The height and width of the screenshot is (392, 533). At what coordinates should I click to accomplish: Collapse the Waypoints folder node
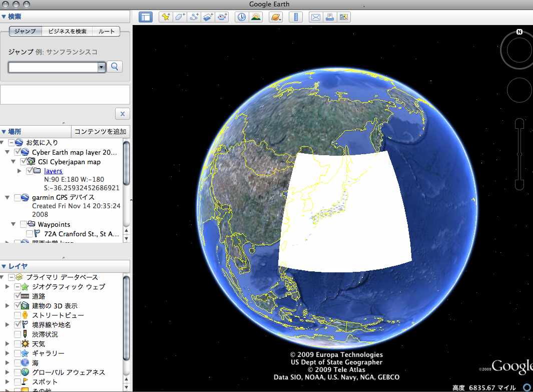pos(13,224)
